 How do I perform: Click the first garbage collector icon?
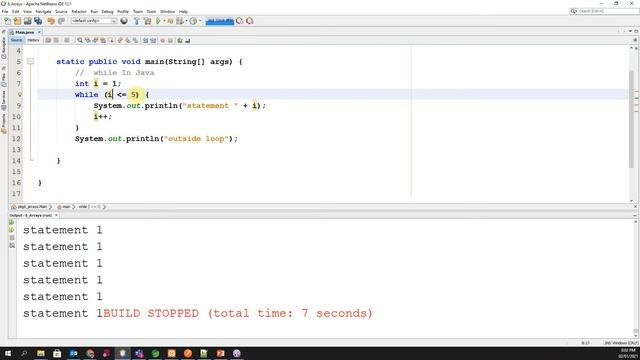(240, 21)
